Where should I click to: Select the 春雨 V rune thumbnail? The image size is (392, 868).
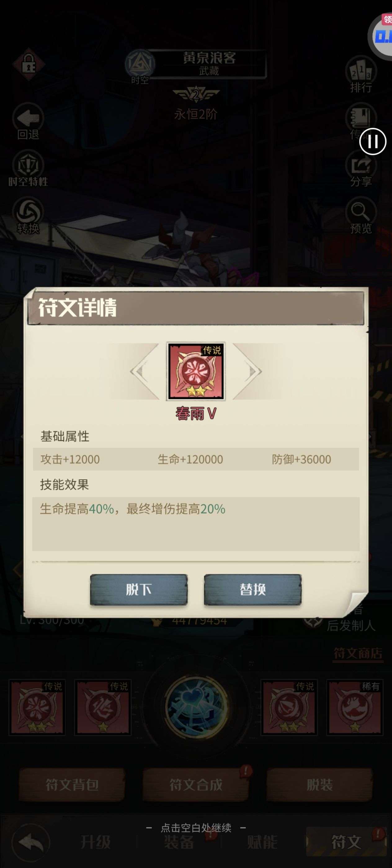196,371
